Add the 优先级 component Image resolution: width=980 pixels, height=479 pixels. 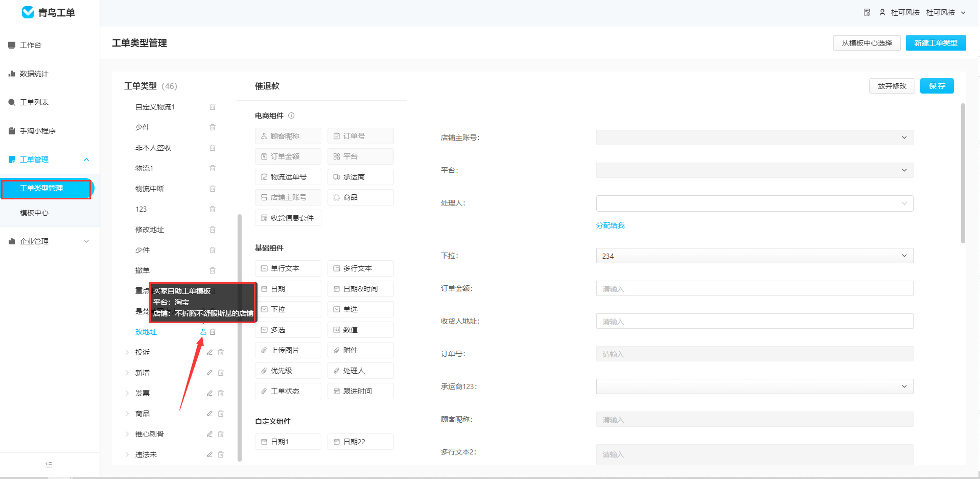[288, 371]
